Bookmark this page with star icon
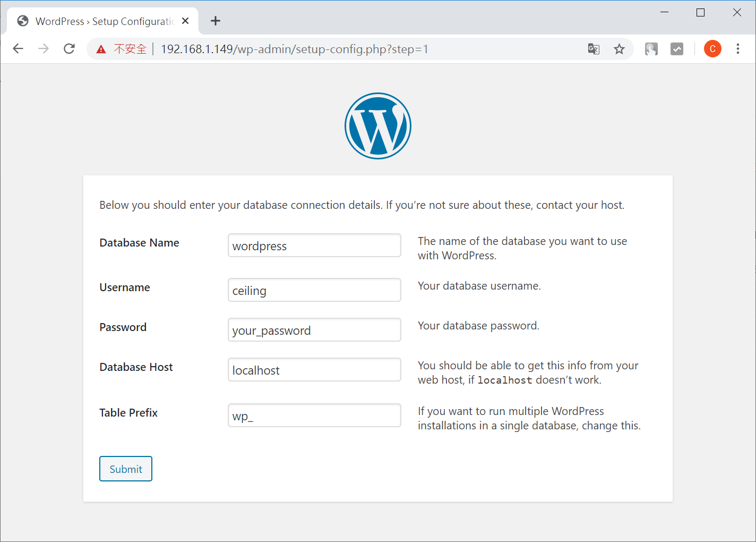 (x=619, y=49)
